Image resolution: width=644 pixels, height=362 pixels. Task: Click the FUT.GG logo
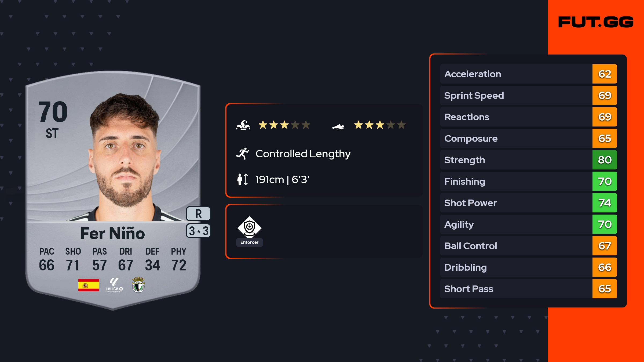click(596, 22)
